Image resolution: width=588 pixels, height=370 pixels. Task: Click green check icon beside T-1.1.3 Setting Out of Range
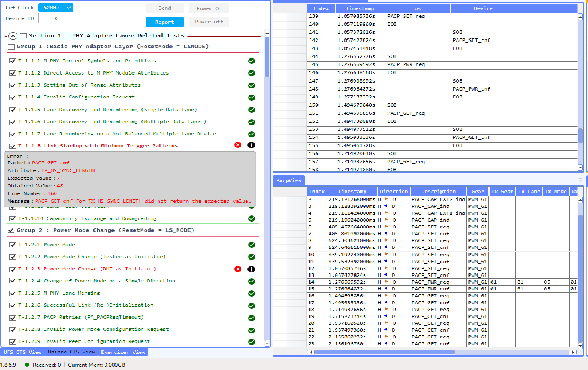(x=252, y=85)
